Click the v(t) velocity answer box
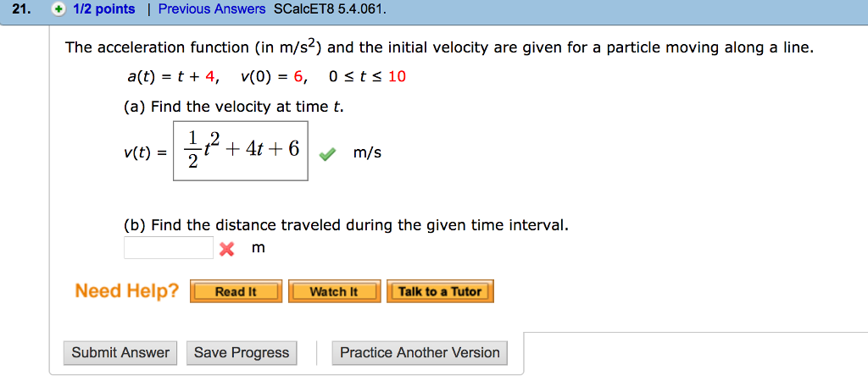The width and height of the screenshot is (868, 381). point(241,152)
